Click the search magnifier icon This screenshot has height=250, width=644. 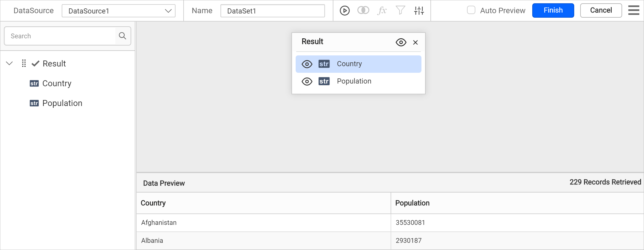123,36
